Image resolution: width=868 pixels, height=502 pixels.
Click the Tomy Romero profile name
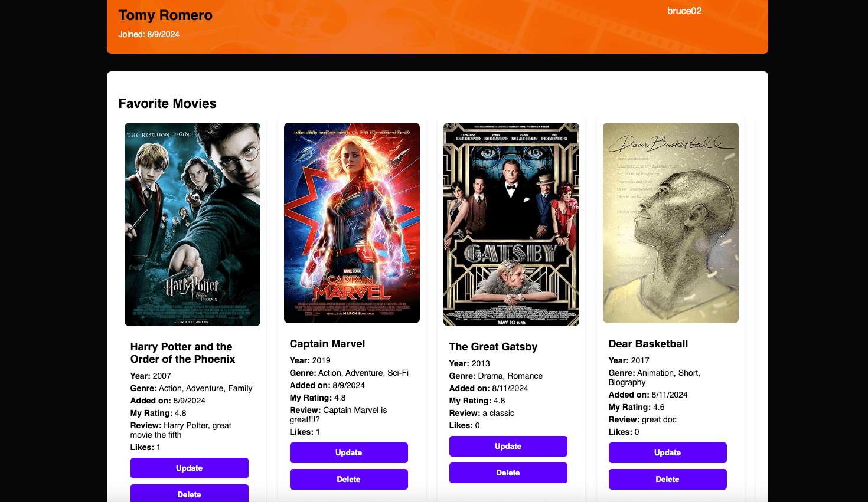tap(165, 15)
